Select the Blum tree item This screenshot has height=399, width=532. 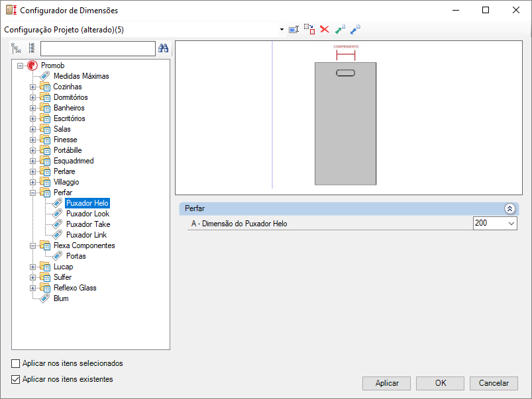point(61,298)
